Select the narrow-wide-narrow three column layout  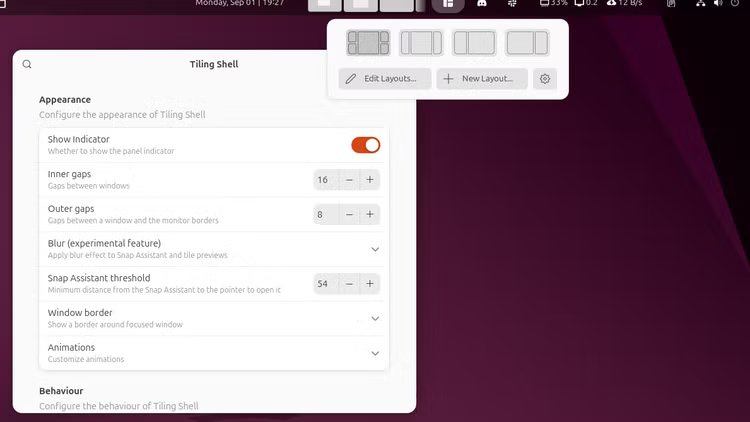421,43
